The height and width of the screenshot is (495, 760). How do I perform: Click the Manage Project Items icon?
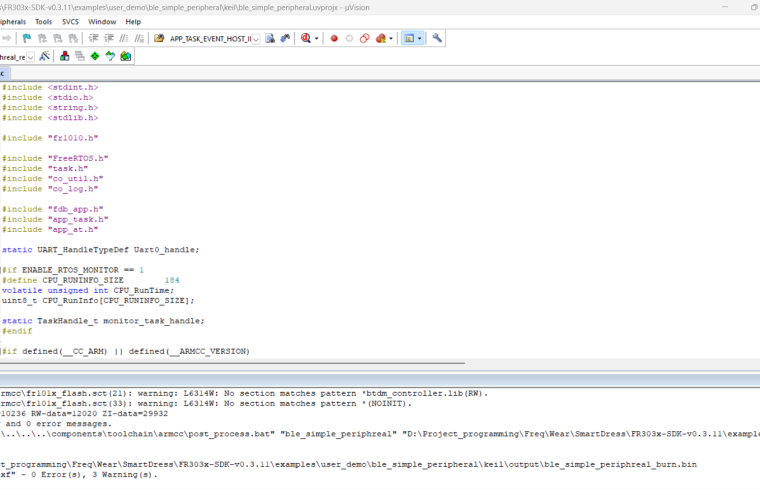click(x=65, y=56)
